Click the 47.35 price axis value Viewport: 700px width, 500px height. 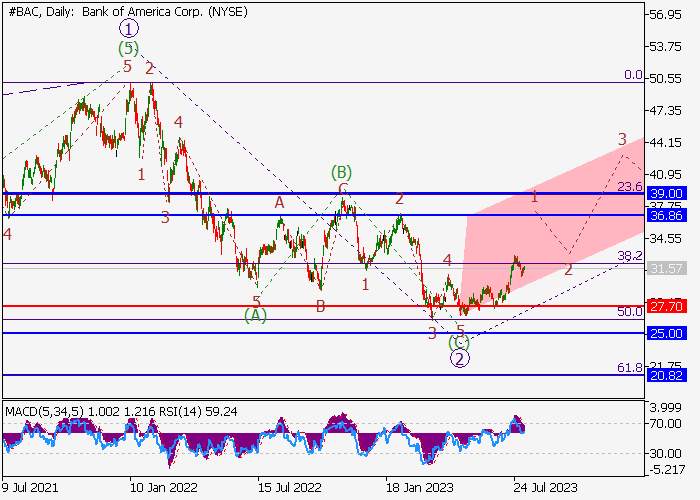click(666, 111)
